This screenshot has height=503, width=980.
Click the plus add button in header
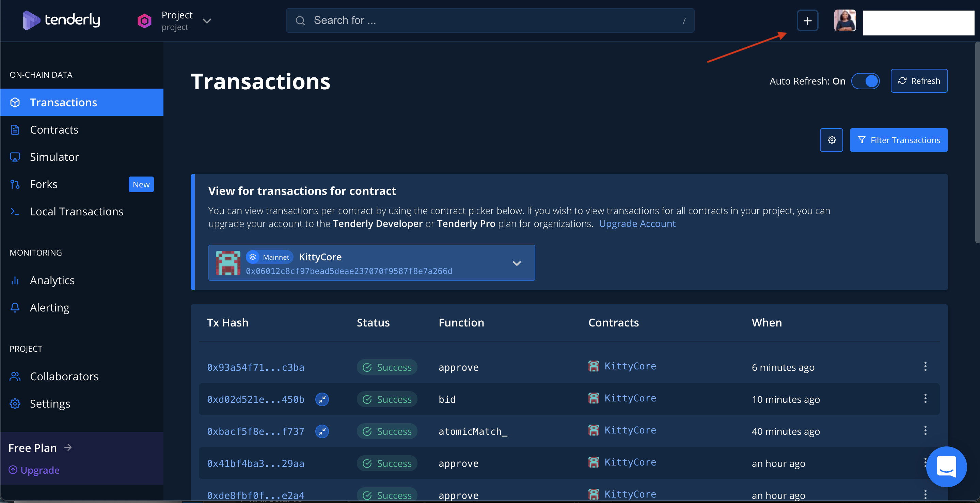click(807, 20)
